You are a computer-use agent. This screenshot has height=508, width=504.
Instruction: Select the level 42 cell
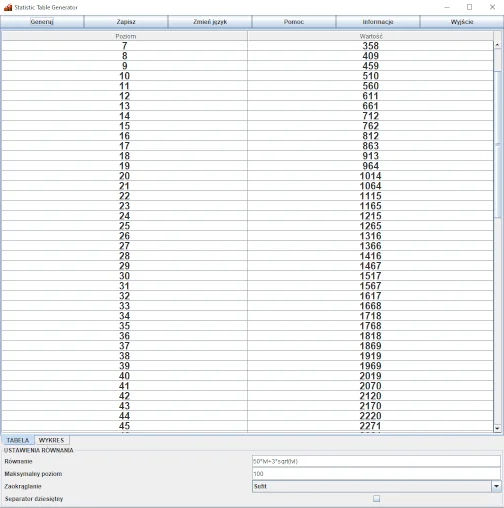[125, 396]
